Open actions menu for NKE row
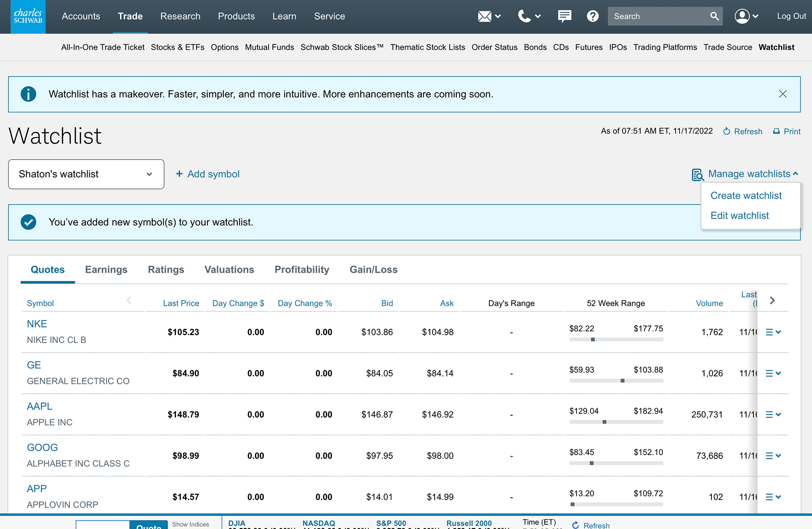Viewport: 812px width, 529px height. coord(773,332)
